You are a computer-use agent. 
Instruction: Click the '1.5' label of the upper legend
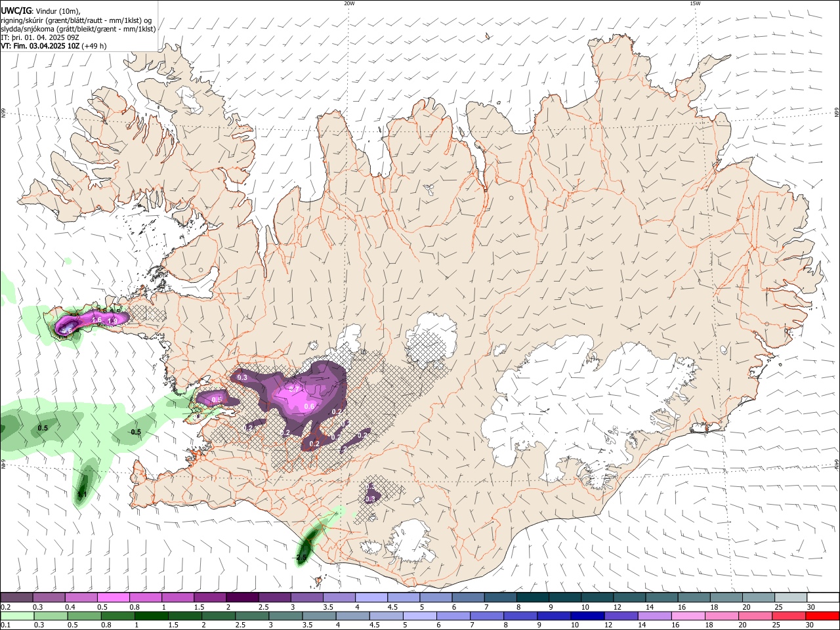click(198, 606)
